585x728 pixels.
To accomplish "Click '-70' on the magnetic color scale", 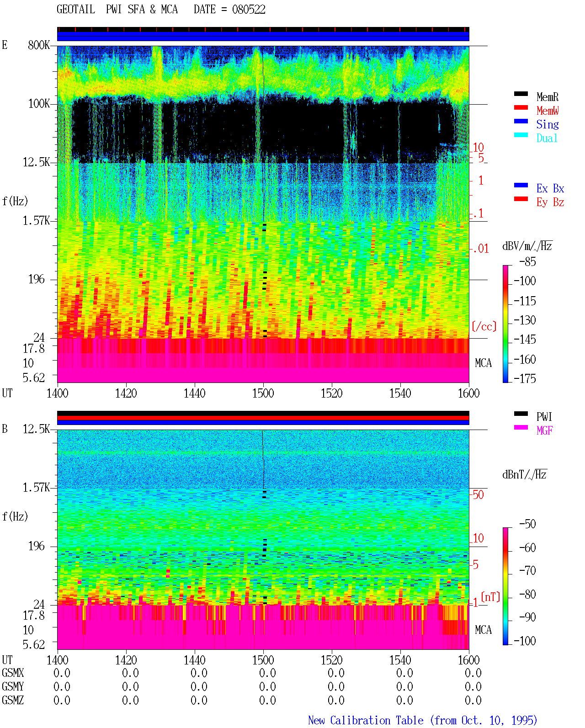I will [528, 571].
